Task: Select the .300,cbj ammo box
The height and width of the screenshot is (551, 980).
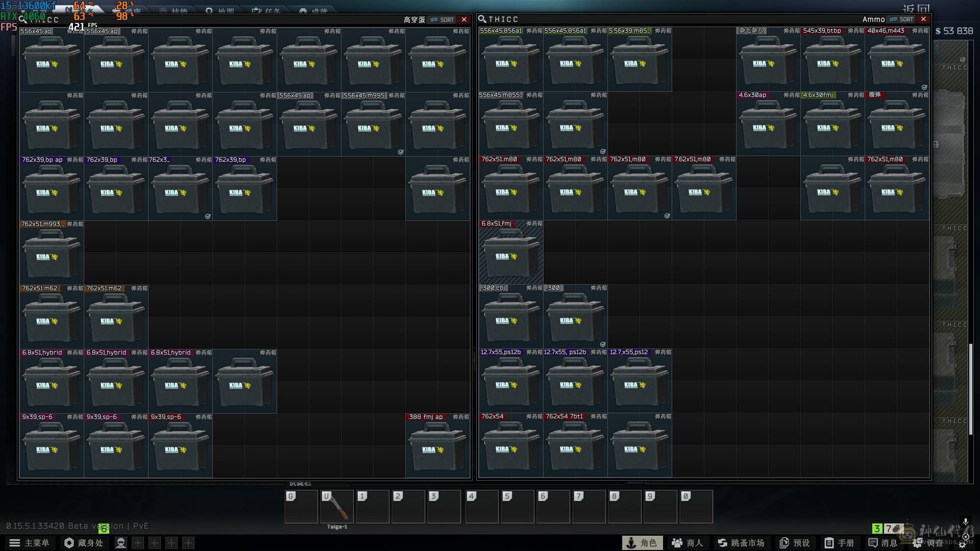Action: click(511, 316)
